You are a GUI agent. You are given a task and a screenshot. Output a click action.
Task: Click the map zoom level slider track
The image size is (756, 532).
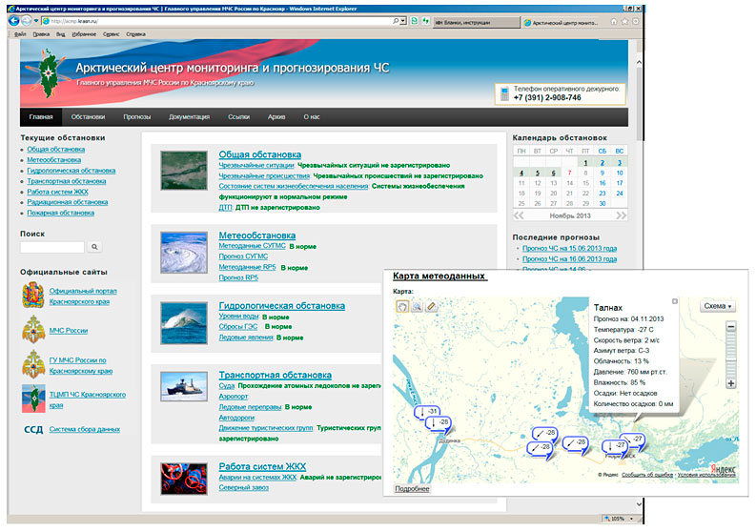(x=730, y=353)
